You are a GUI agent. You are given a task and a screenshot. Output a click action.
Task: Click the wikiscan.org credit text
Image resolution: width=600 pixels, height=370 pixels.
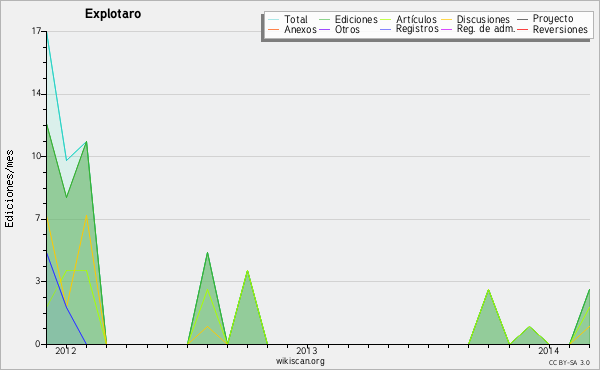300,361
